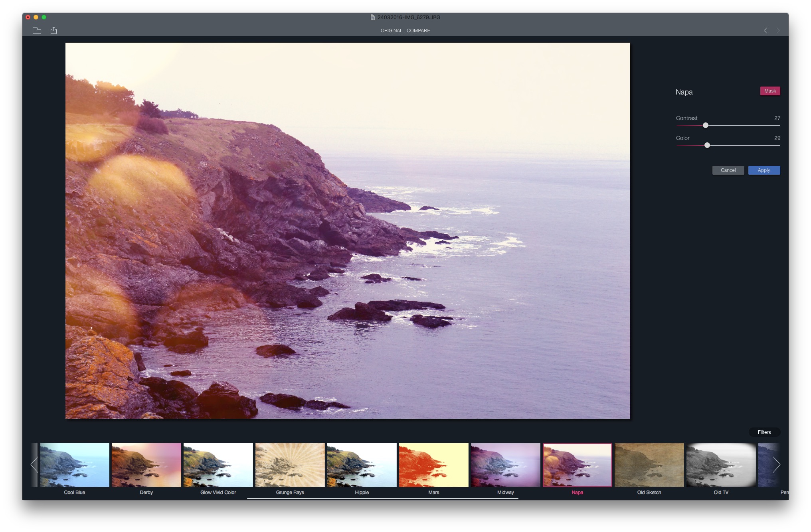Click the share/export icon
The height and width of the screenshot is (532, 811).
pyautogui.click(x=54, y=30)
